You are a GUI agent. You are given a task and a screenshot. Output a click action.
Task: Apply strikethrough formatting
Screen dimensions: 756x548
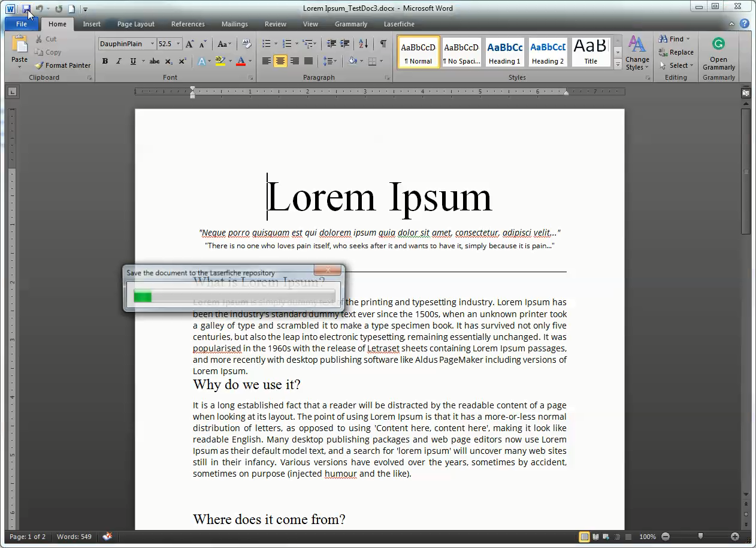[154, 61]
